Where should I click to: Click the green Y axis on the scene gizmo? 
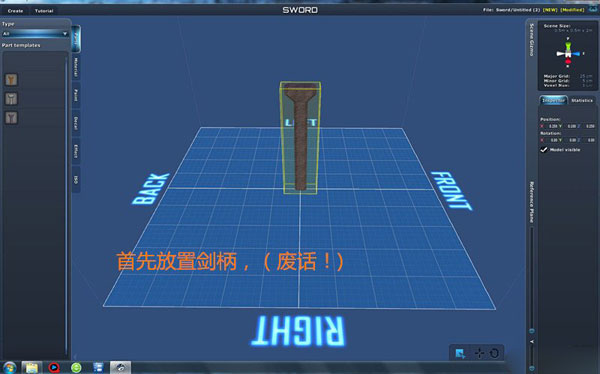coord(568,46)
